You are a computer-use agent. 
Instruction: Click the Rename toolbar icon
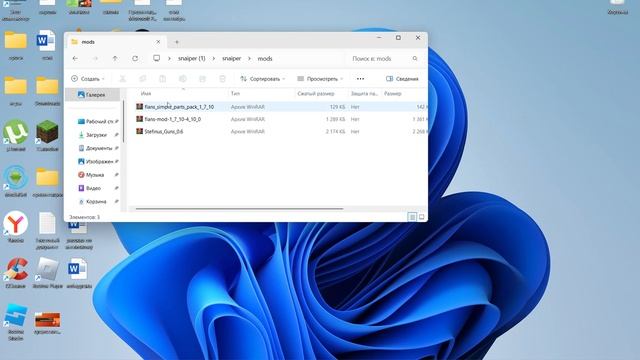click(x=182, y=79)
